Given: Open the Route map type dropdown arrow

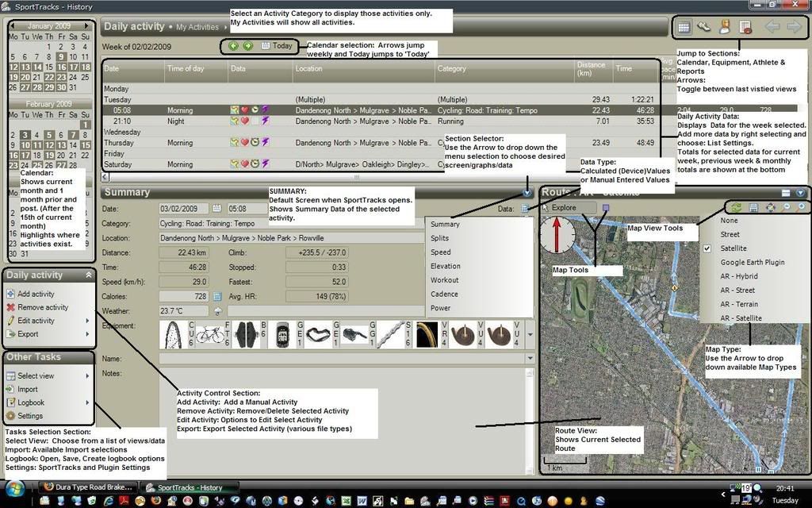Looking at the screenshot, I should tap(801, 193).
